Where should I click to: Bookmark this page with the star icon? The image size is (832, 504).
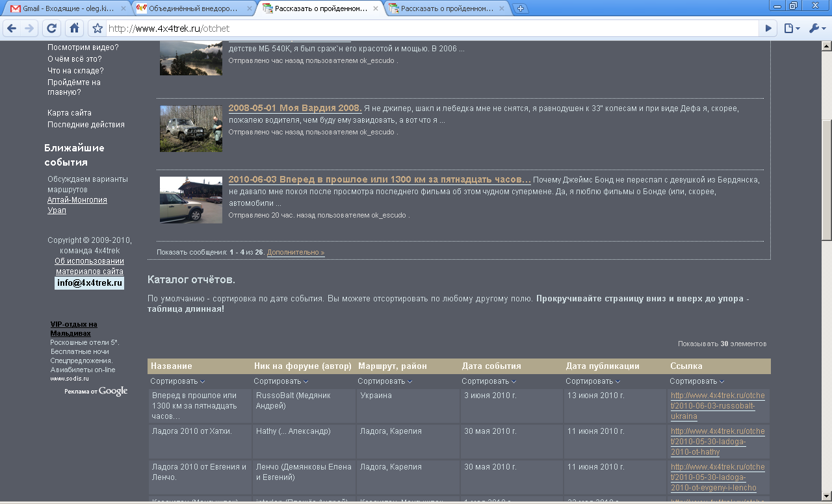pyautogui.click(x=97, y=29)
